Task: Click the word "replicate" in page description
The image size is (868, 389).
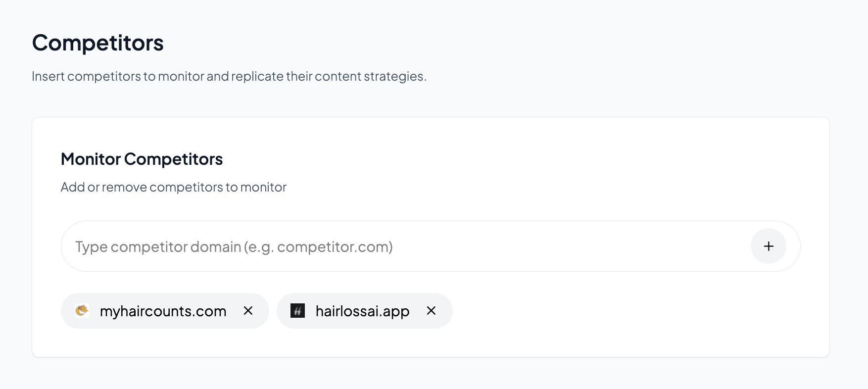Action: point(257,76)
